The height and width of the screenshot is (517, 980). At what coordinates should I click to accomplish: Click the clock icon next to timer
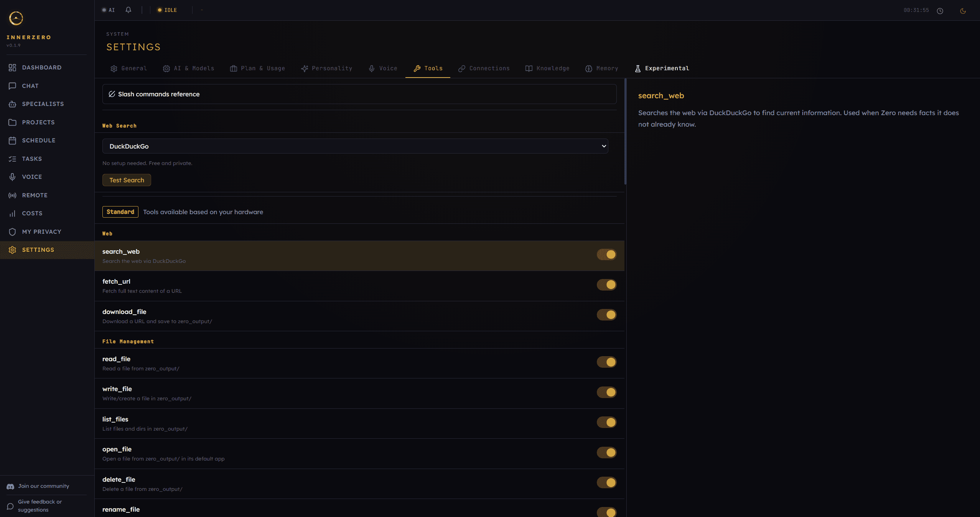(x=940, y=11)
